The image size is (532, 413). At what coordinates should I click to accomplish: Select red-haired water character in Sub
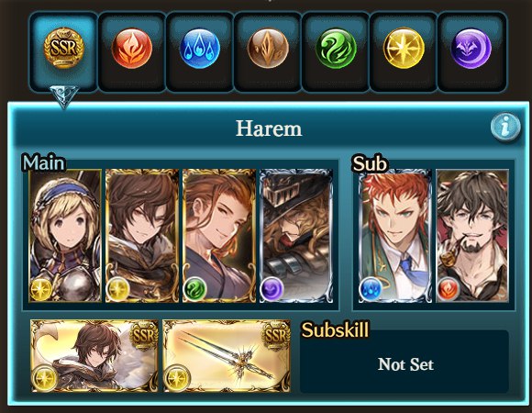395,236
